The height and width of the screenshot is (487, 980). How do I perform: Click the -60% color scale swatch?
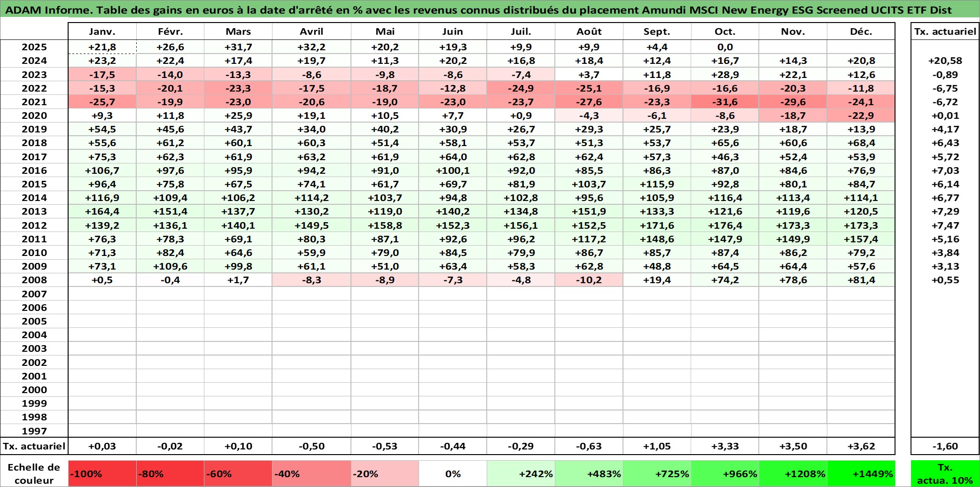coord(238,473)
